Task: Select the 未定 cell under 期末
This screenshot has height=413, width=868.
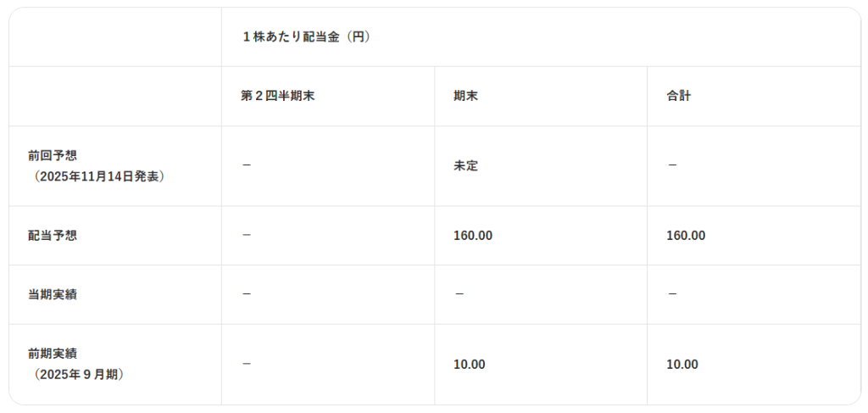Action: pyautogui.click(x=465, y=166)
